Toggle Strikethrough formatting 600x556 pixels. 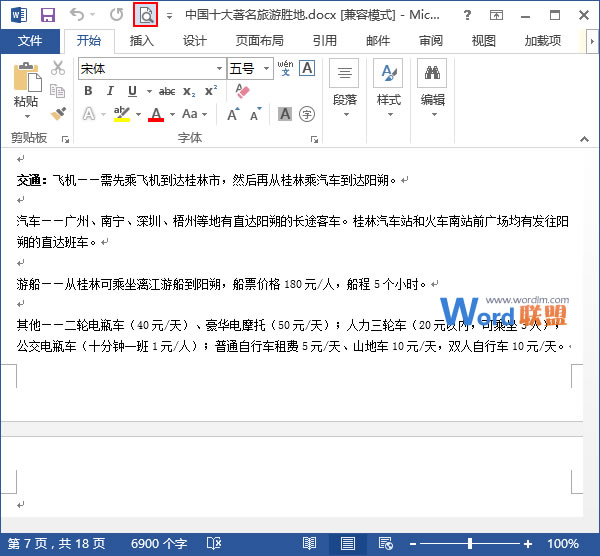pos(167,91)
